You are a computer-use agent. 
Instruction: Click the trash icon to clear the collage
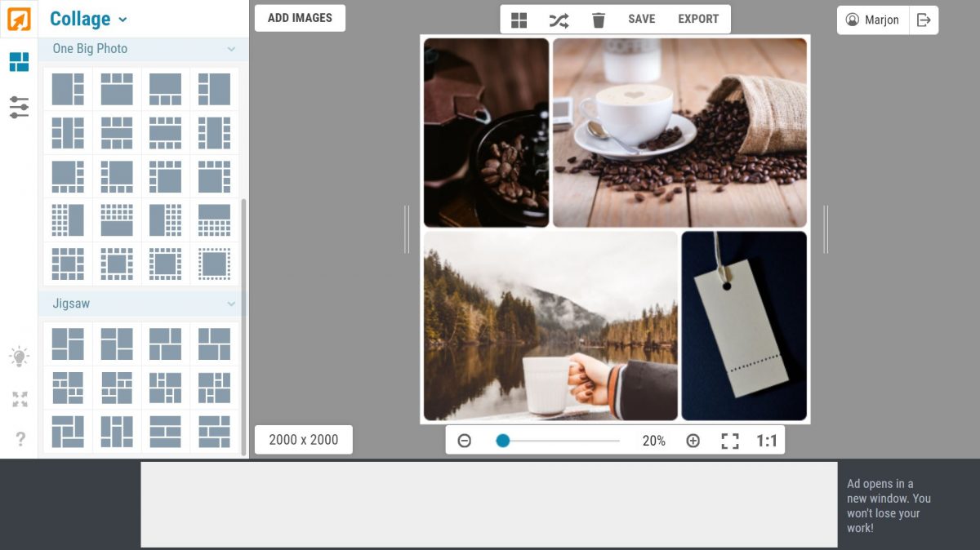[599, 19]
